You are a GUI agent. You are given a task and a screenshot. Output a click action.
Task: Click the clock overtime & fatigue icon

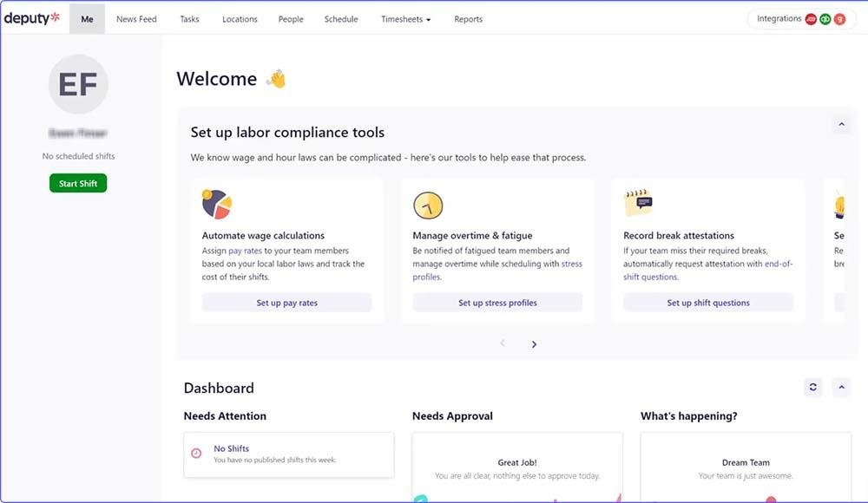click(428, 206)
